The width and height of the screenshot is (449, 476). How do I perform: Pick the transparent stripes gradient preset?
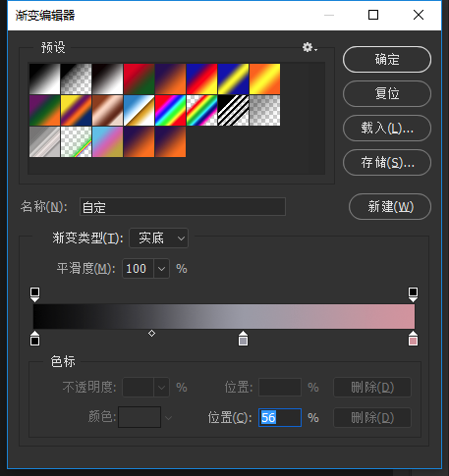tap(233, 110)
